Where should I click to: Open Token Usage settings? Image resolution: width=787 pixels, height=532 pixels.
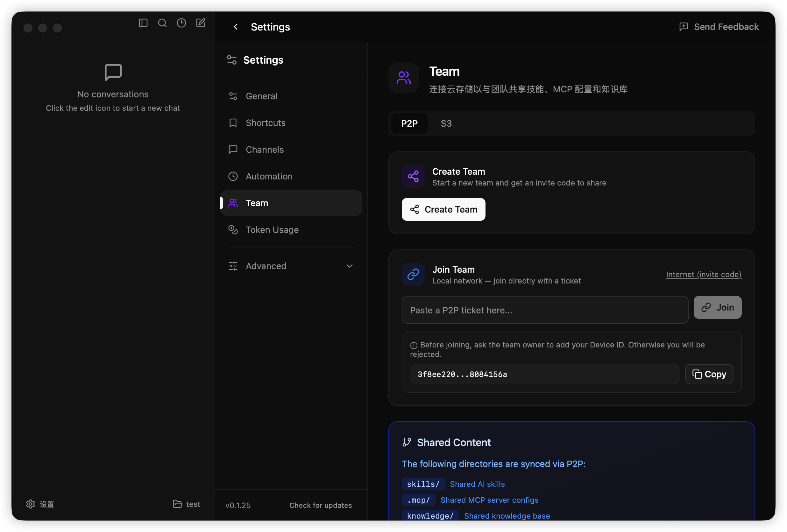click(272, 230)
